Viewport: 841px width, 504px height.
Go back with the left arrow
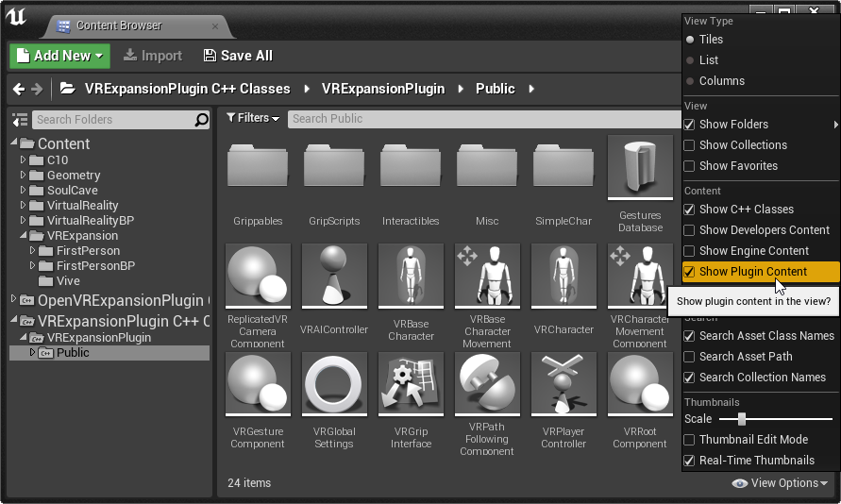point(19,89)
